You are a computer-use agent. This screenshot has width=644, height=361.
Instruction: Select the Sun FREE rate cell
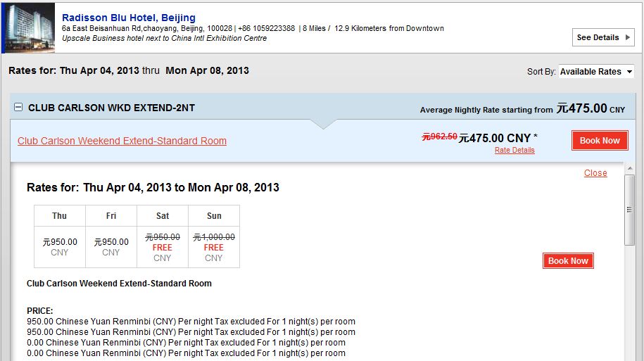(214, 247)
